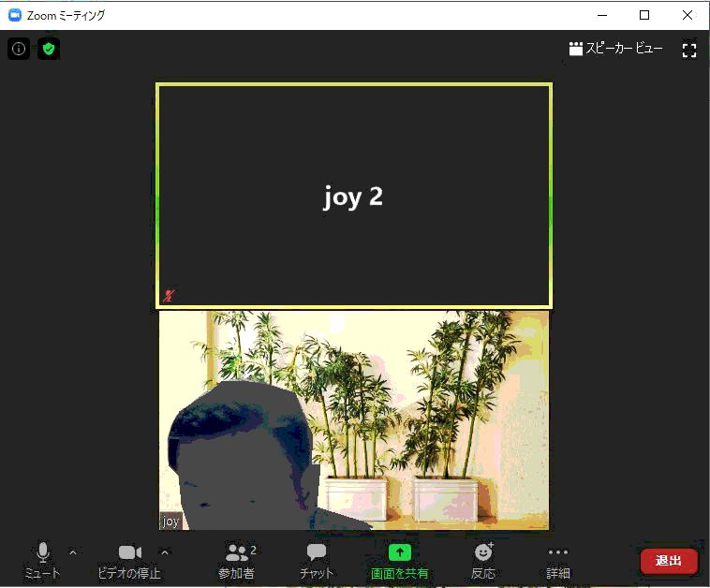Mute the microphone (ミュート)
The image size is (710, 588).
click(x=42, y=560)
